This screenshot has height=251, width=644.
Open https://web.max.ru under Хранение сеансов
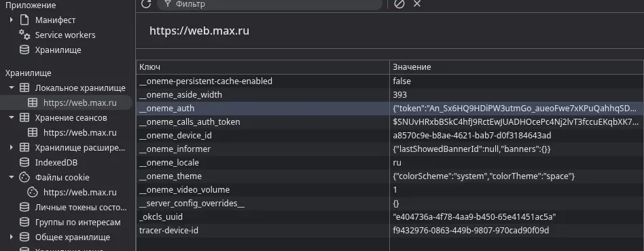click(80, 132)
